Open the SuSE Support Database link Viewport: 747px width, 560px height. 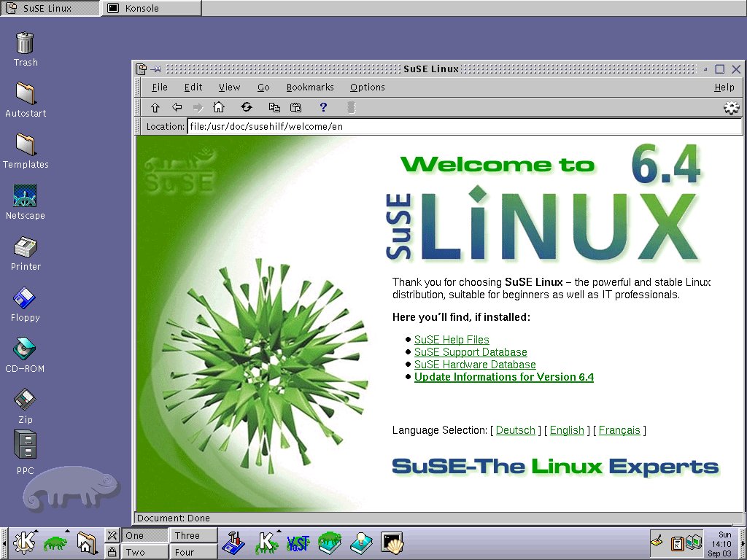(x=471, y=352)
